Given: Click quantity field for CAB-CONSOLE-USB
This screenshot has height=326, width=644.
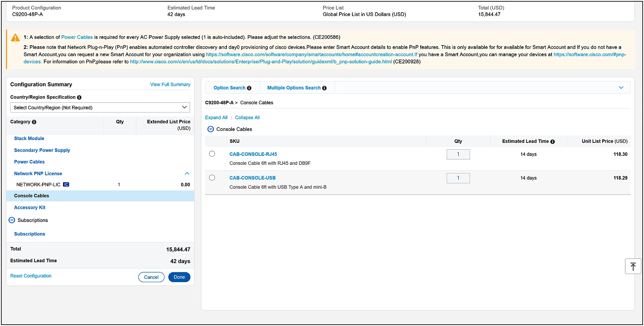Looking at the screenshot, I should coord(458,178).
